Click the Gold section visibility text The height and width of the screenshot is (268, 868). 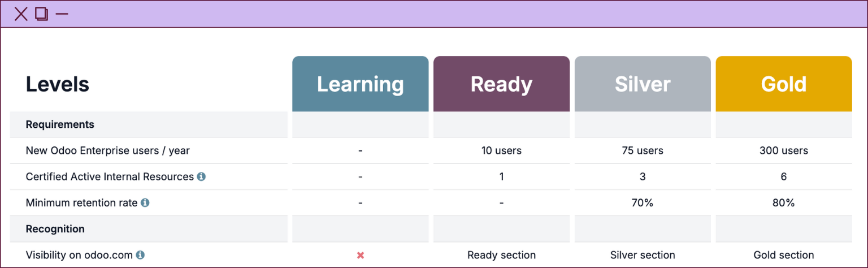[x=783, y=255]
